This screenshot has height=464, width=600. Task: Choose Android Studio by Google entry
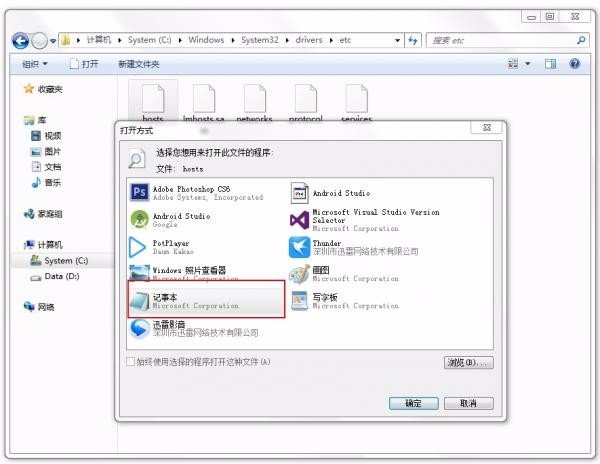(x=207, y=220)
